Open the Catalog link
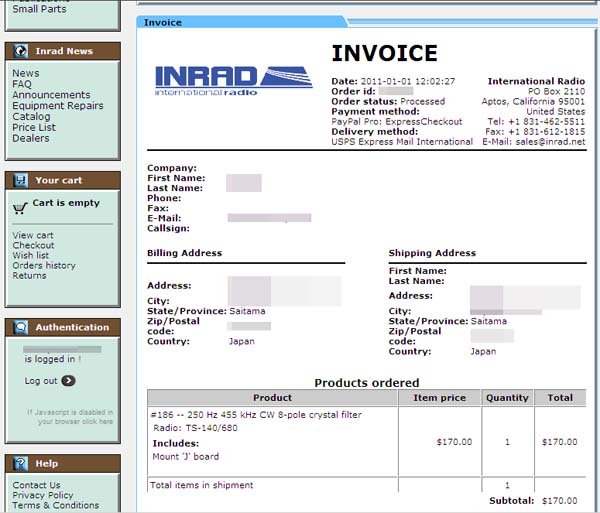Image resolution: width=600 pixels, height=513 pixels. (31, 116)
